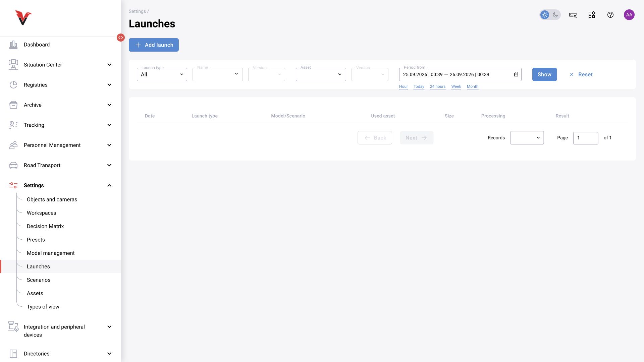Open Model management page
The height and width of the screenshot is (362, 644).
point(51,253)
